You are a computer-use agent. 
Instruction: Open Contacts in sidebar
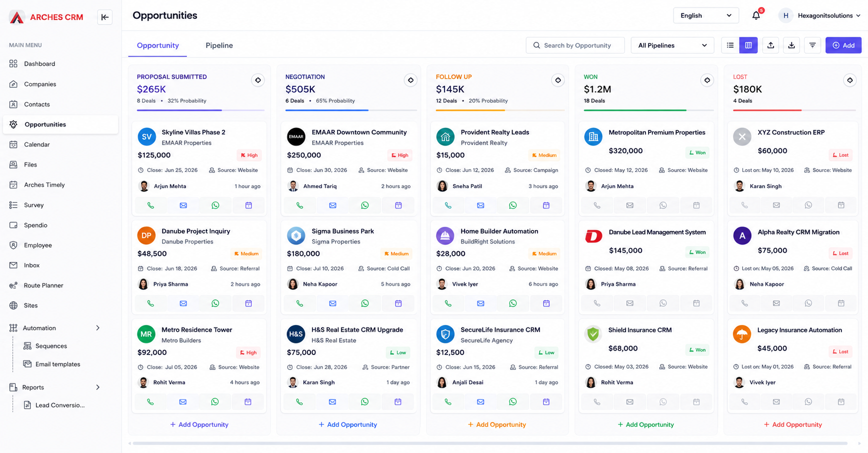(60, 104)
